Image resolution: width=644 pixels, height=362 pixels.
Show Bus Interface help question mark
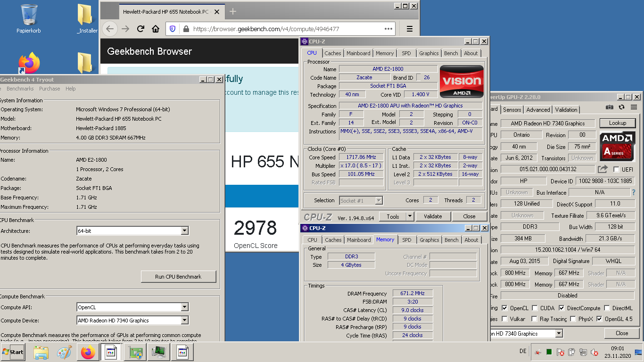pos(634,192)
